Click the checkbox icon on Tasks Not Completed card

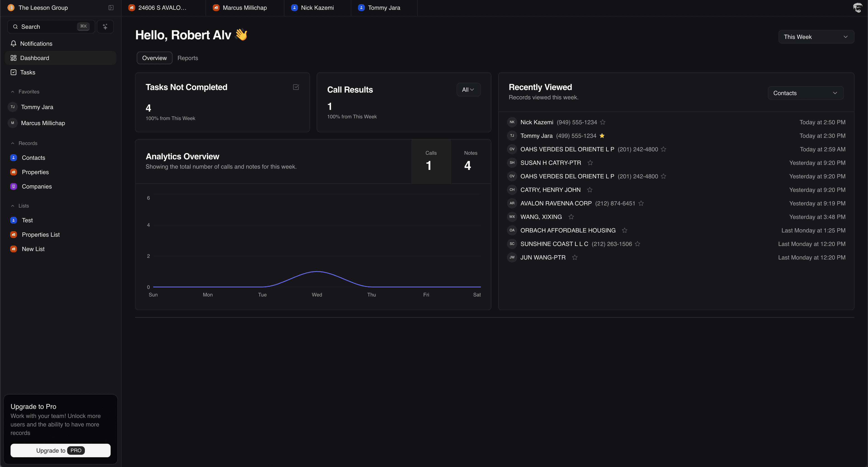[295, 87]
